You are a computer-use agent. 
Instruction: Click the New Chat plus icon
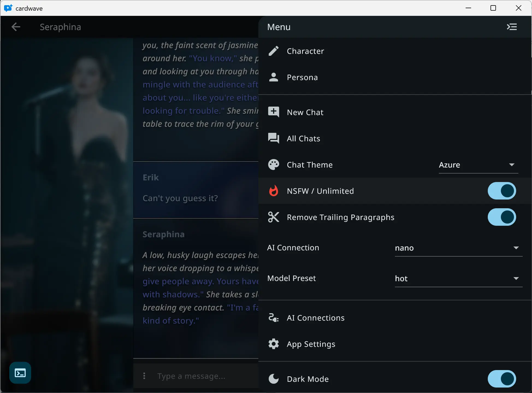274,112
